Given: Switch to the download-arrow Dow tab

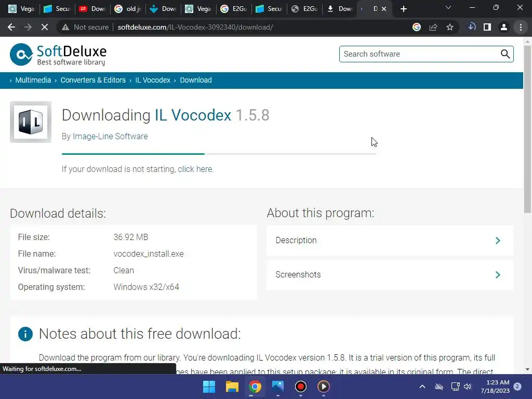Looking at the screenshot, I should pyautogui.click(x=340, y=9).
